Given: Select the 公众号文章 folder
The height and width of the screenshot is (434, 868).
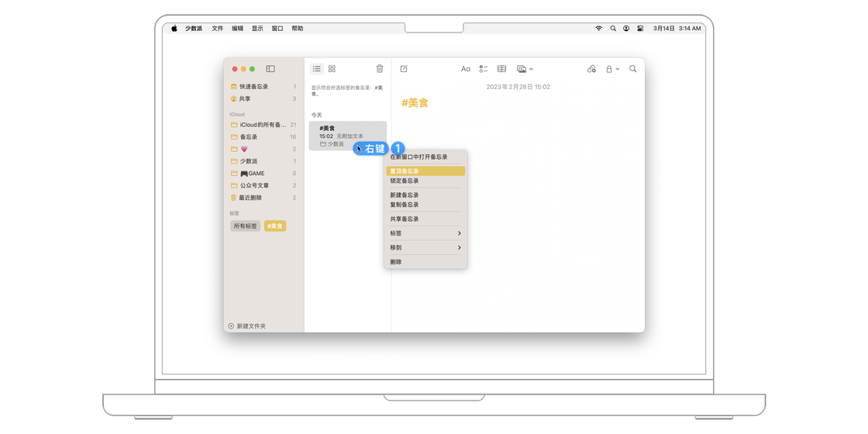Looking at the screenshot, I should pyautogui.click(x=263, y=185).
